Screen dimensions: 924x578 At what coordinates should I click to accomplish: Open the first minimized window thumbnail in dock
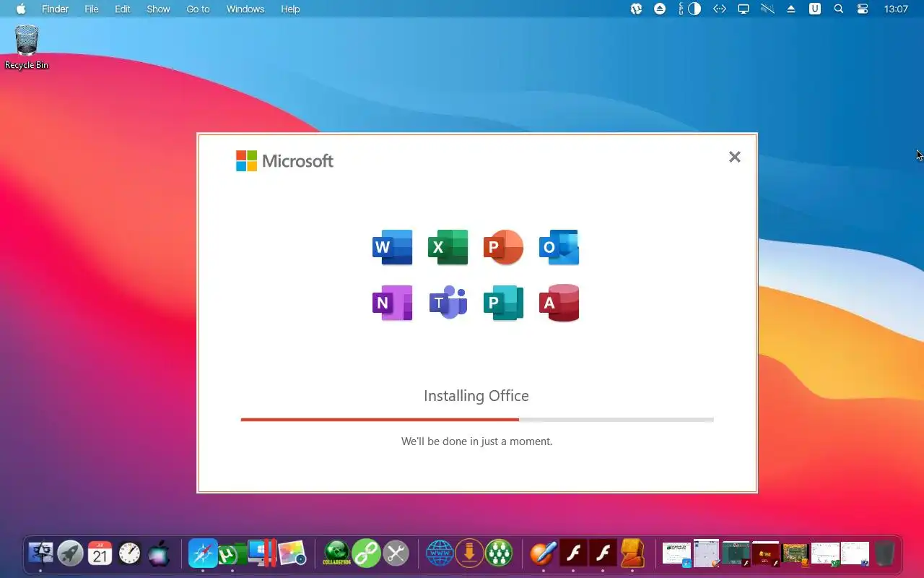click(x=677, y=554)
